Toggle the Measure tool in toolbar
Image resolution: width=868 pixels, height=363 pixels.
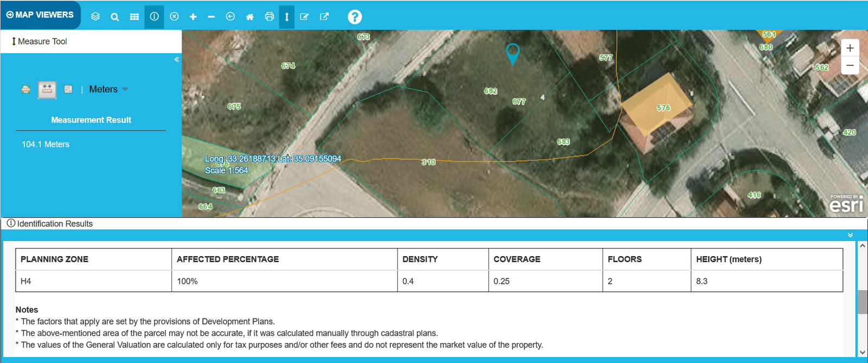pyautogui.click(x=286, y=17)
